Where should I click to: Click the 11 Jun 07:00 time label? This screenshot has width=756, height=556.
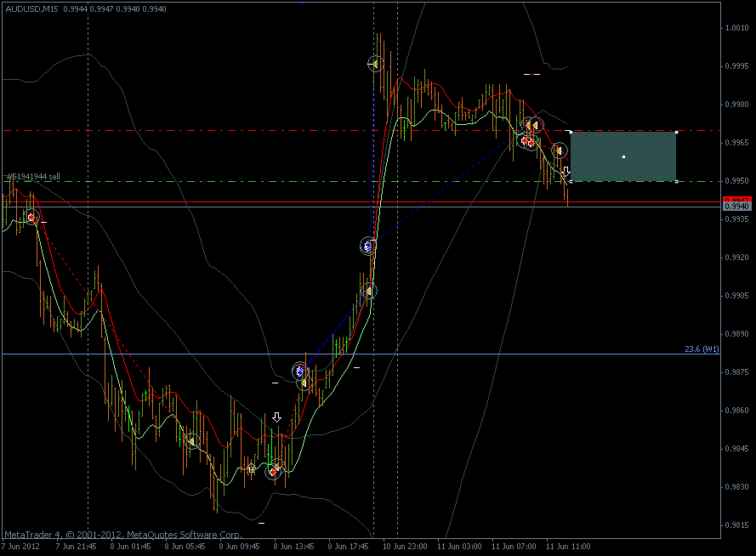(x=514, y=547)
